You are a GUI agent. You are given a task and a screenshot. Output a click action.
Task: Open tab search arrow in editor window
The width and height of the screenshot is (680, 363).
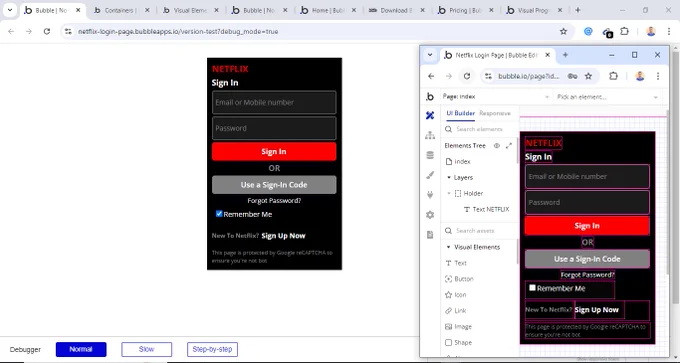click(x=430, y=55)
